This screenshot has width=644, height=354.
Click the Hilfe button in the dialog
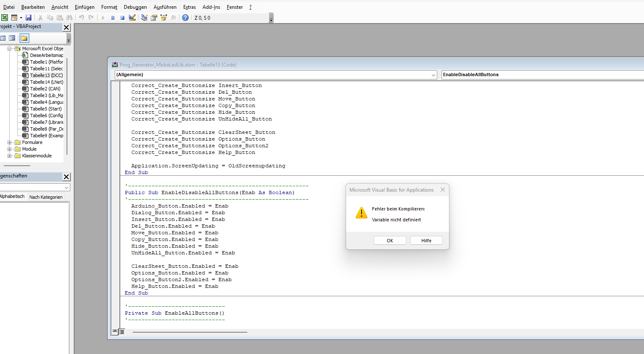click(426, 241)
